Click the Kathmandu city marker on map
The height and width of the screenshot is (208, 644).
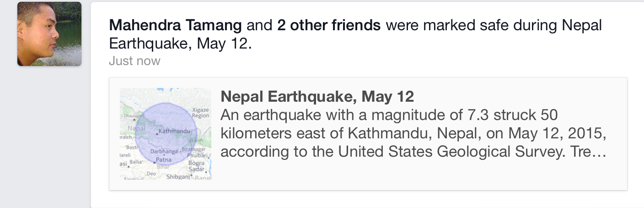coord(158,133)
